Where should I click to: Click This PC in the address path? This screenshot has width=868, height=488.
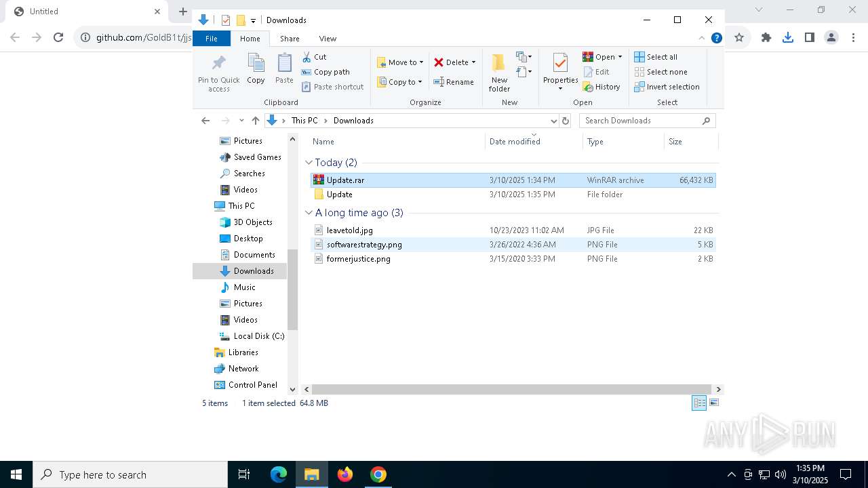(304, 121)
